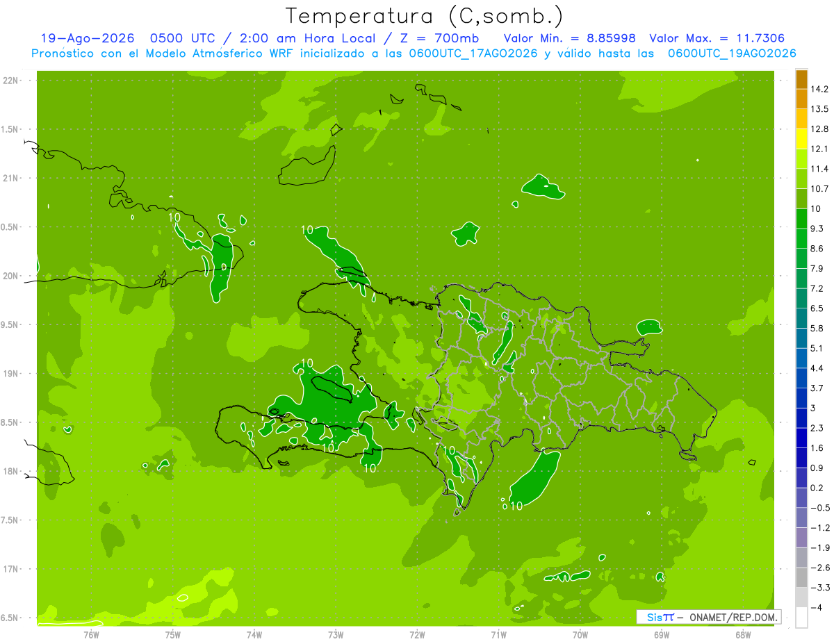
Task: Click the orange colorbar swatch between 13.5 and 14.2
Action: point(801,99)
